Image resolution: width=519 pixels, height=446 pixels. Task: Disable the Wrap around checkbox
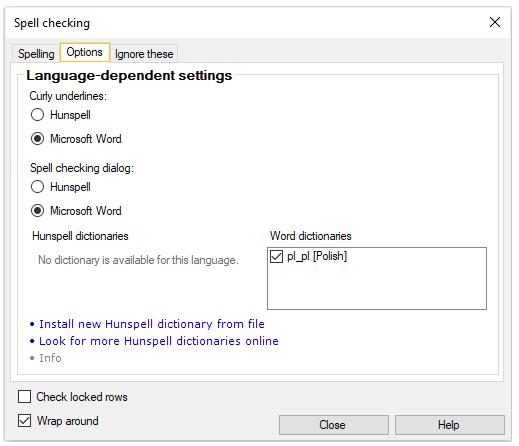coord(24,421)
